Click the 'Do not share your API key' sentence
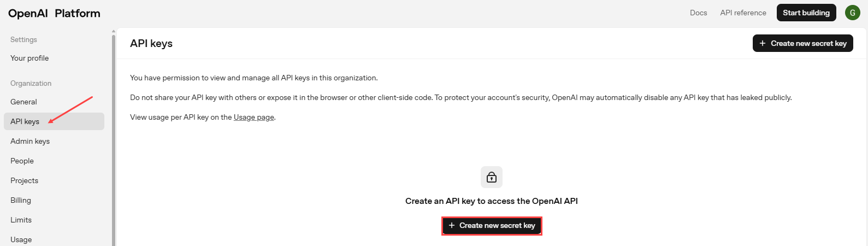Viewport: 868px width, 246px height. [461, 97]
